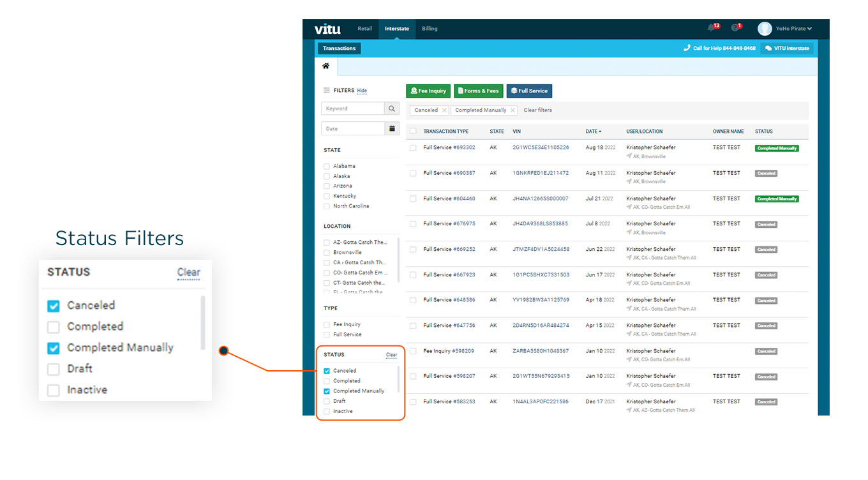Image resolution: width=868 pixels, height=480 pixels.
Task: Check the Full Service type filter
Action: click(327, 334)
